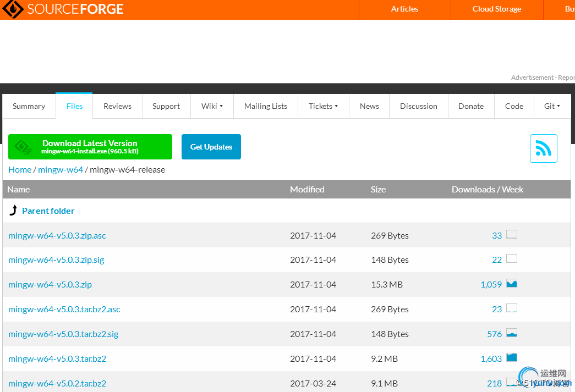Select the 2017-03-24 modified date
This screenshot has width=575, height=392.
tap(313, 384)
